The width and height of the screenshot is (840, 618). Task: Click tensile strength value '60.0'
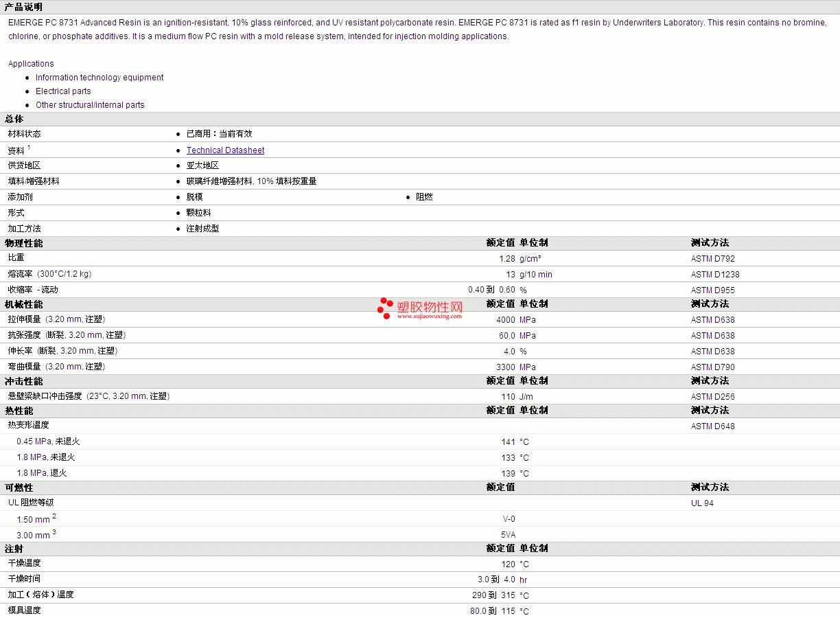[x=506, y=336]
